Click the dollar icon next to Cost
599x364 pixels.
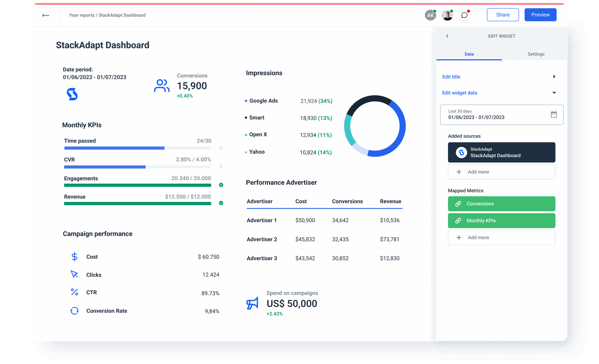pyautogui.click(x=74, y=257)
